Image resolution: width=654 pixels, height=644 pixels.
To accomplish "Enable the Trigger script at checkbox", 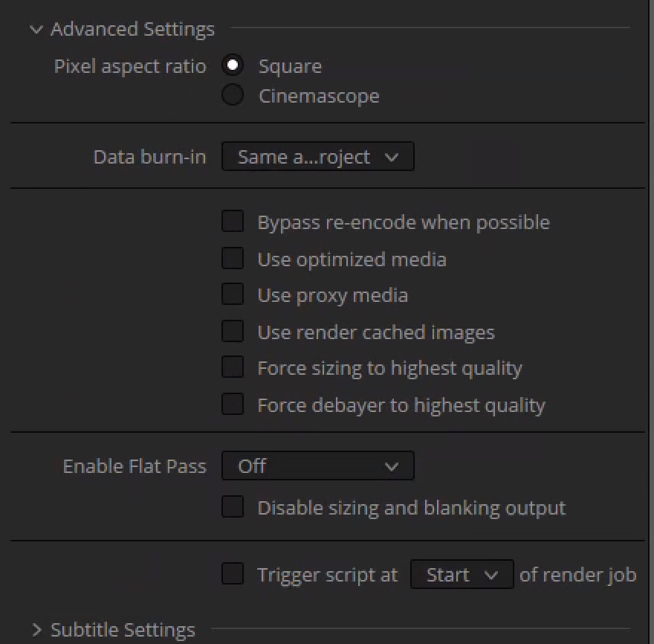I will tap(233, 574).
